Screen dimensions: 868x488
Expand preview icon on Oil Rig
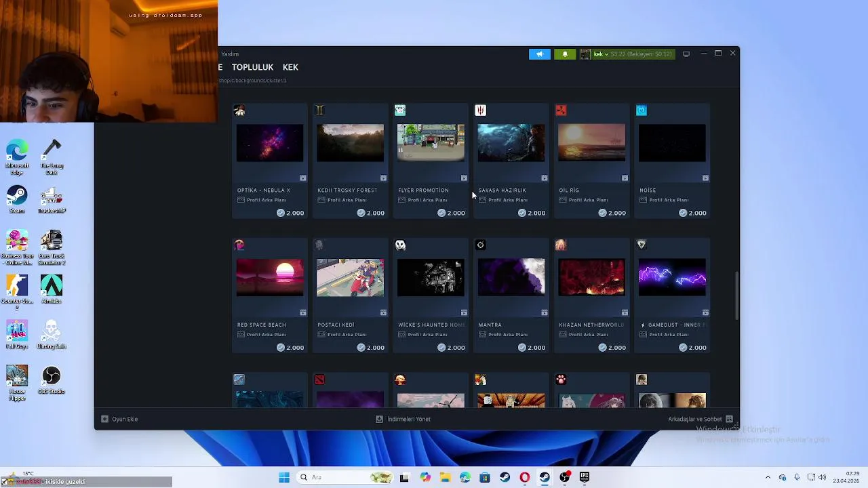625,178
